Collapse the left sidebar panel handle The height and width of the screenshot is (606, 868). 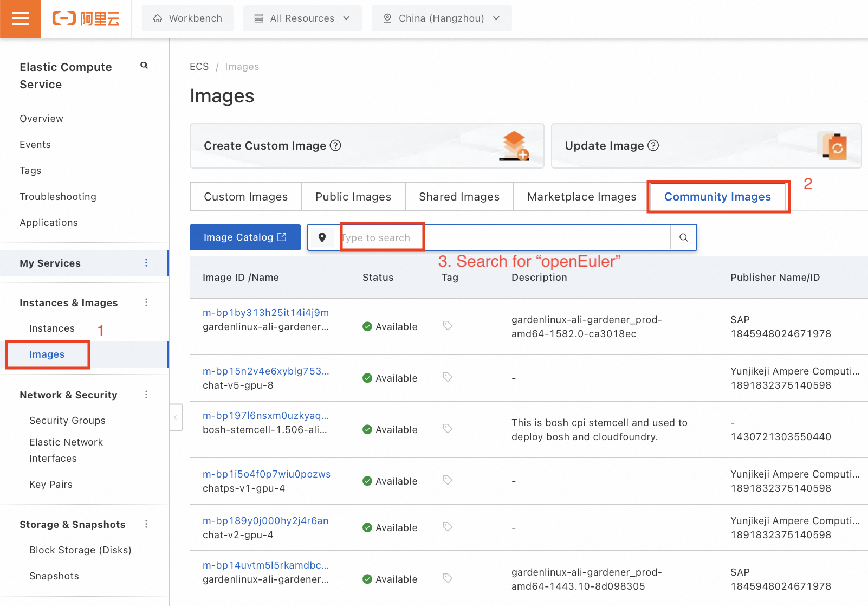coord(176,417)
